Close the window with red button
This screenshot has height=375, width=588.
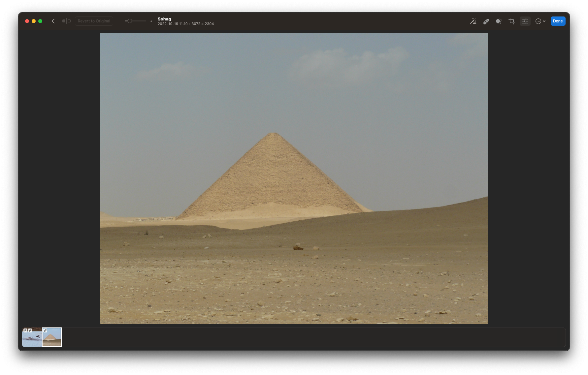click(x=27, y=21)
